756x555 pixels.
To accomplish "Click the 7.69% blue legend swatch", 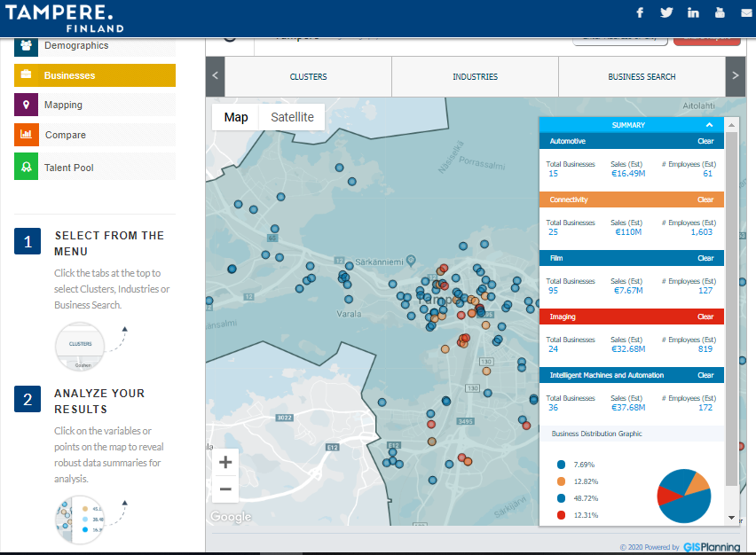I will coord(561,465).
